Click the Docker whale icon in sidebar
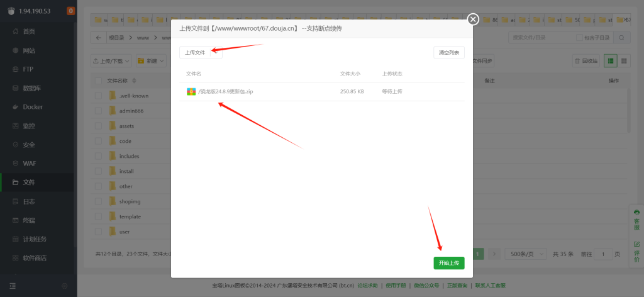 tap(16, 107)
